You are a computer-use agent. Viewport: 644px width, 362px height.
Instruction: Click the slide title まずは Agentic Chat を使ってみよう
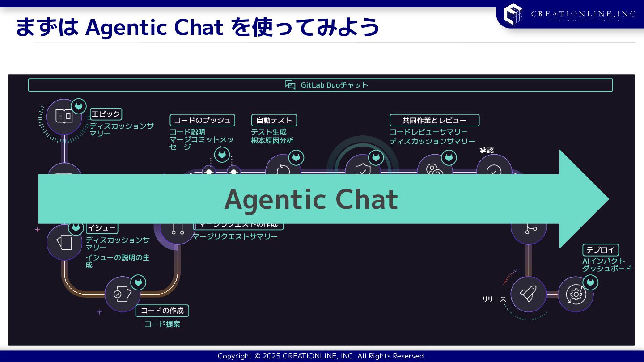click(x=197, y=27)
